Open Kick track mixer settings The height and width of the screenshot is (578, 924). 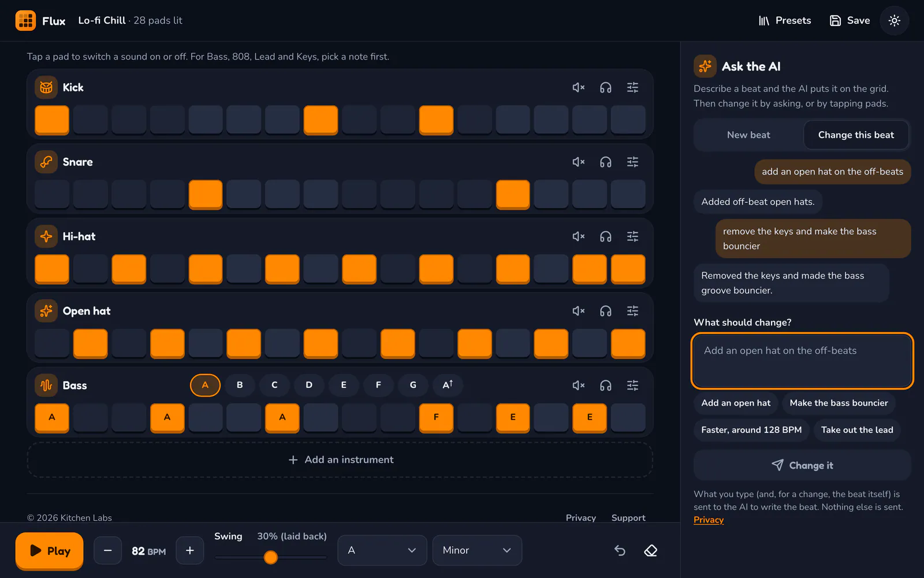click(632, 87)
